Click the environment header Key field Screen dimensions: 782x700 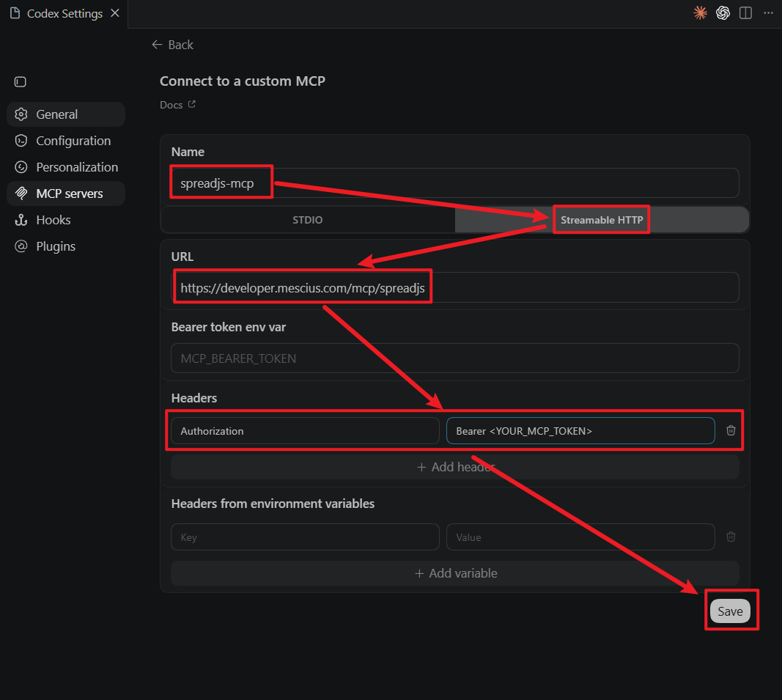(305, 537)
